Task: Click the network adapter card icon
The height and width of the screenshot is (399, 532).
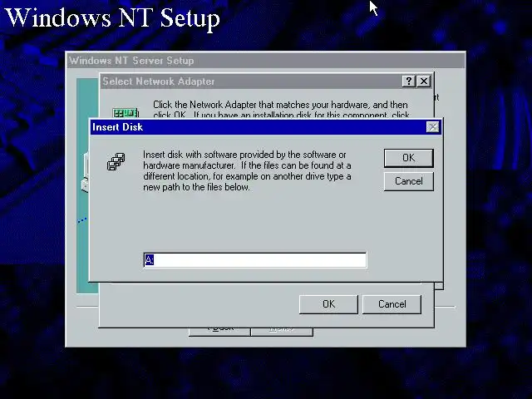Action: point(126,113)
